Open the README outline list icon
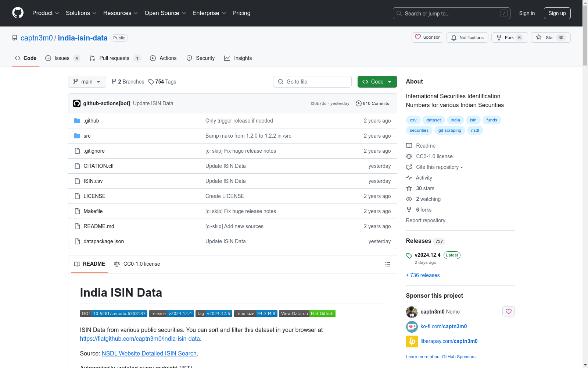 click(x=387, y=264)
